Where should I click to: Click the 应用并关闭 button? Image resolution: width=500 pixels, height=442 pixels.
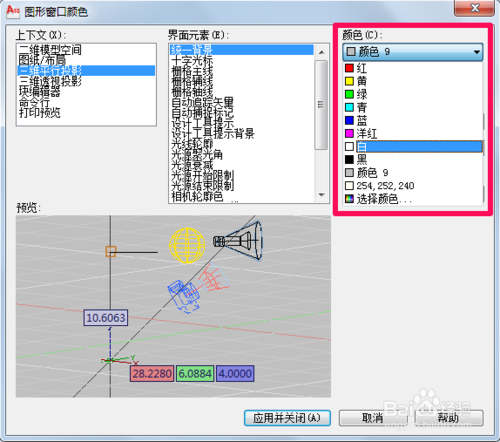(x=287, y=418)
